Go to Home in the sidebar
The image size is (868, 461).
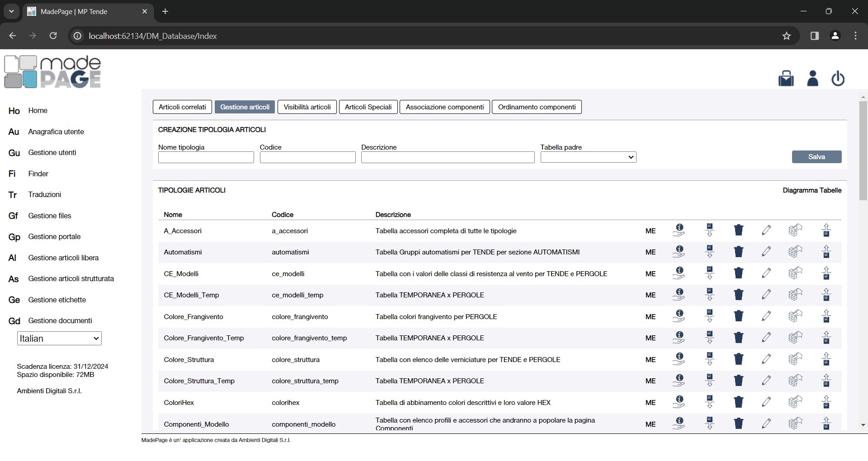coord(38,111)
